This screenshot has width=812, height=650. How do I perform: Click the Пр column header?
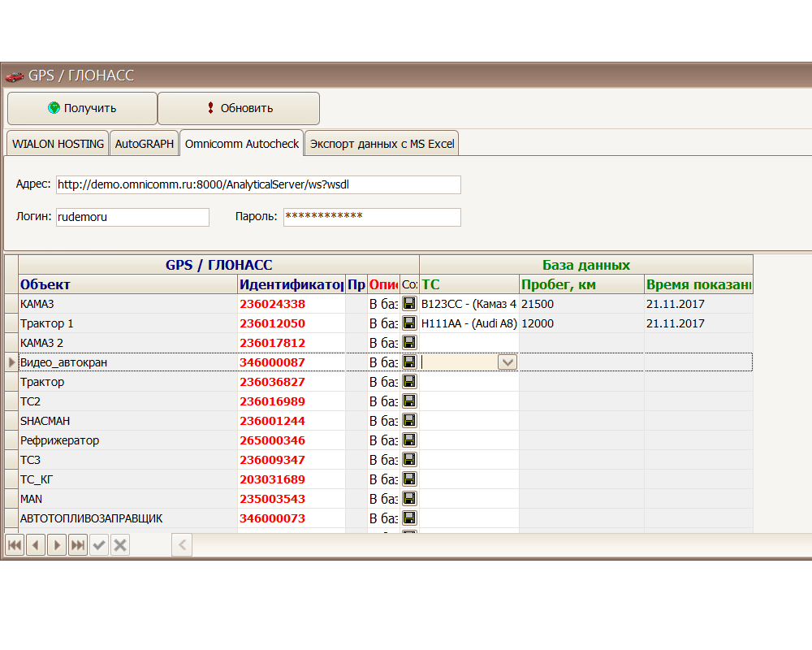click(x=356, y=284)
